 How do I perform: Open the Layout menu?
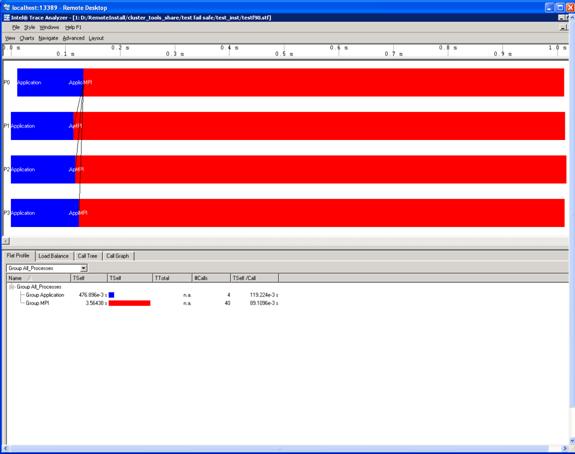pos(96,38)
